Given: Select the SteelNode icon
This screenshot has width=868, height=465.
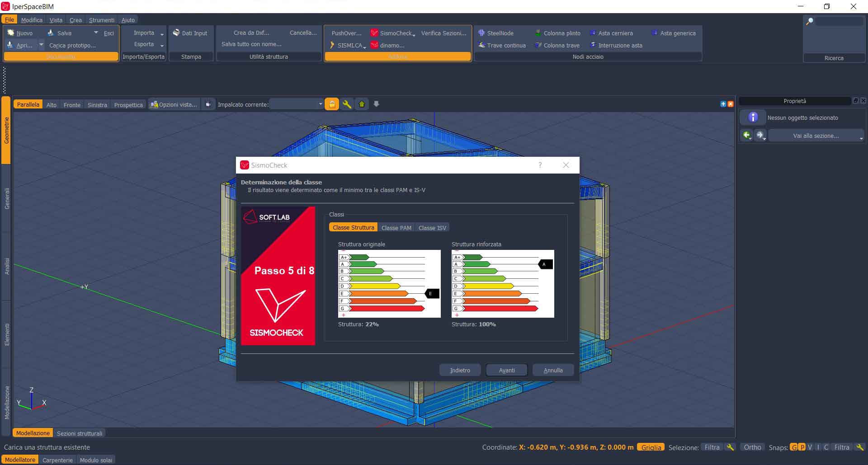Looking at the screenshot, I should click(481, 33).
